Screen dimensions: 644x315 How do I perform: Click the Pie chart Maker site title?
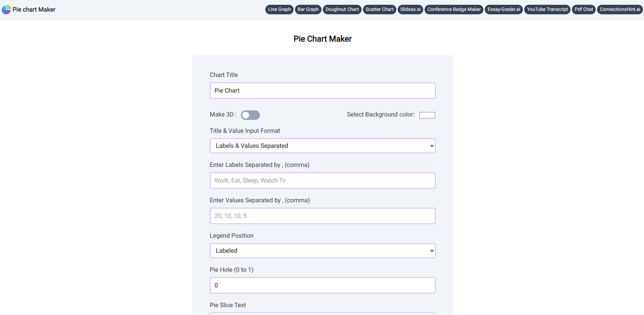coord(34,10)
